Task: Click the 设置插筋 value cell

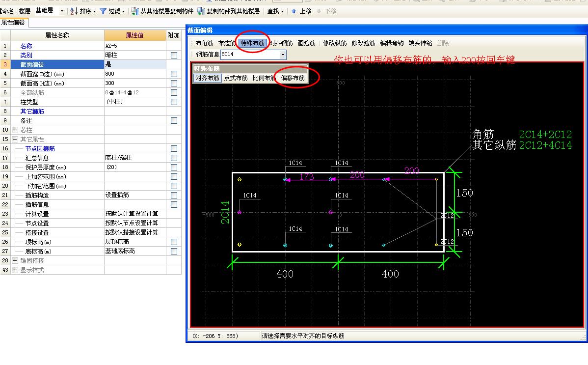Action: pyautogui.click(x=135, y=195)
